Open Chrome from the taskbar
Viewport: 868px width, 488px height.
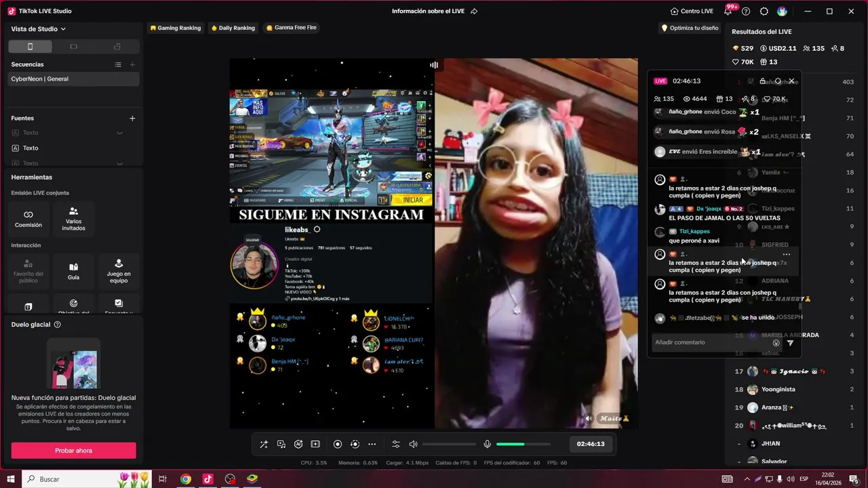[186, 479]
